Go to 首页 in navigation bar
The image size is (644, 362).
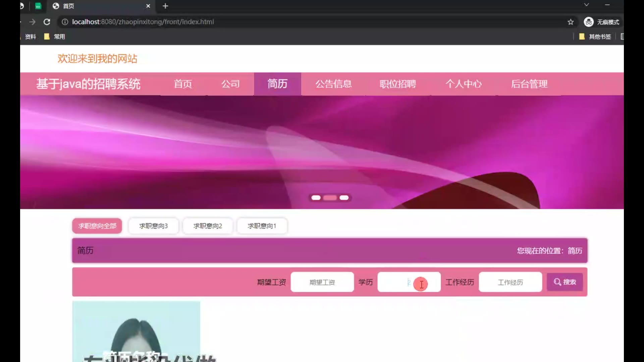pyautogui.click(x=183, y=84)
